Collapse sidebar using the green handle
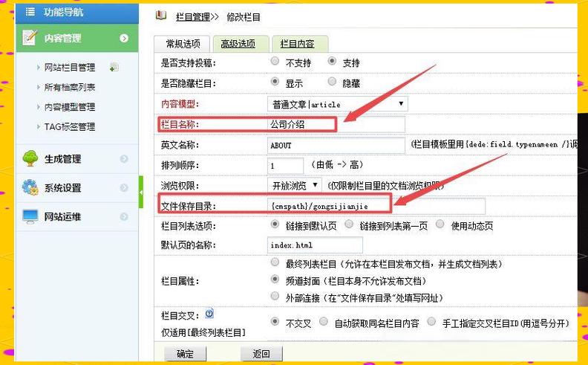Image resolution: width=588 pixels, height=365 pixels. (x=141, y=192)
